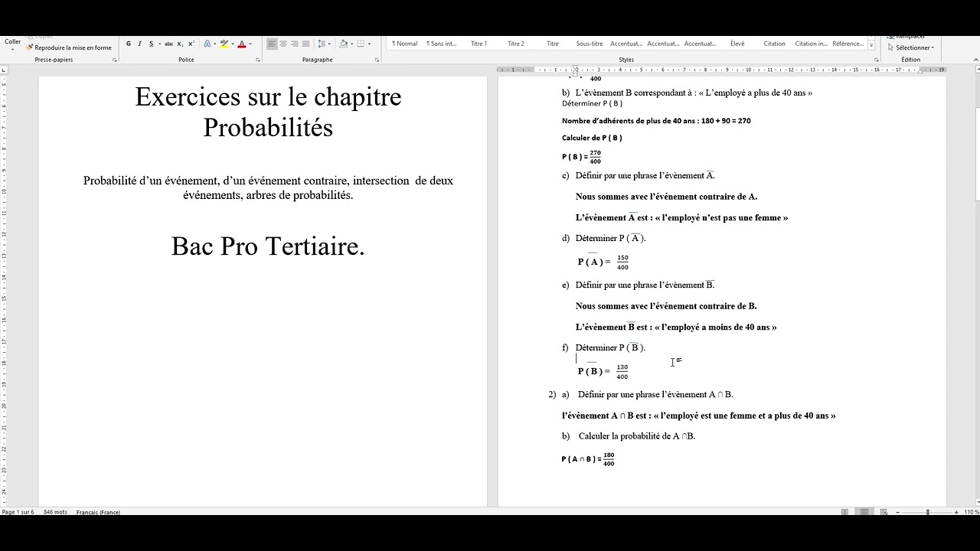Expand underline style dropdown arrow
This screenshot has width=980, height=551.
tap(159, 44)
